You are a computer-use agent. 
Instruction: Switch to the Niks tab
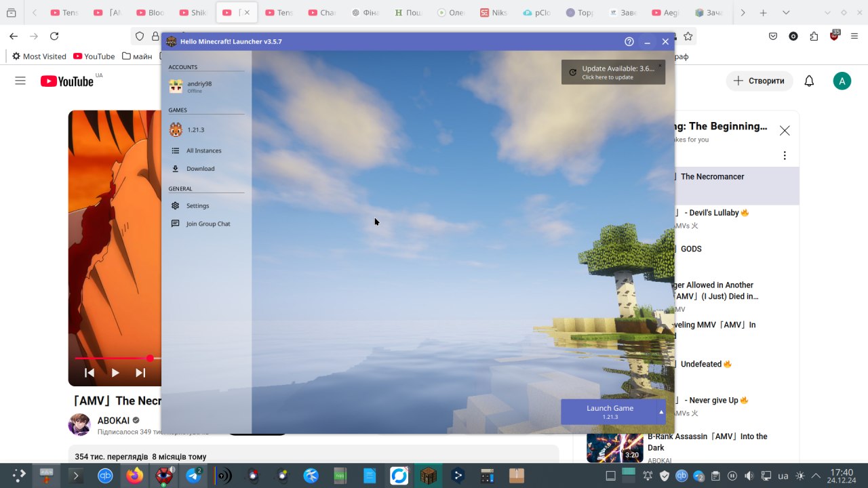coord(494,13)
